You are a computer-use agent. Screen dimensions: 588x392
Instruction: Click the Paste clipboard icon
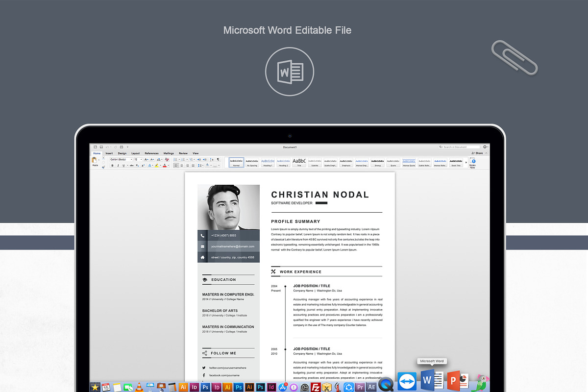[94, 160]
